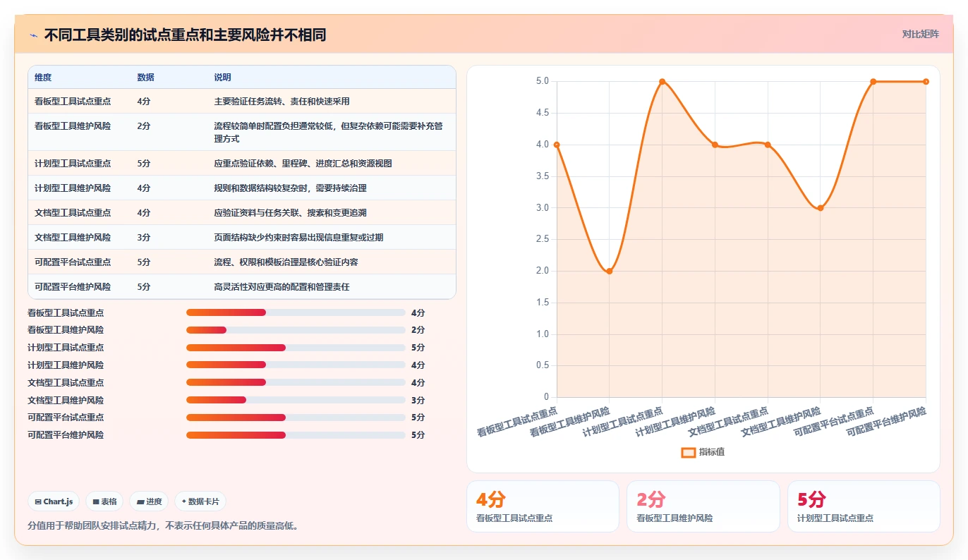Select the Chart.js chip
The width and height of the screenshot is (968, 560).
click(x=54, y=501)
